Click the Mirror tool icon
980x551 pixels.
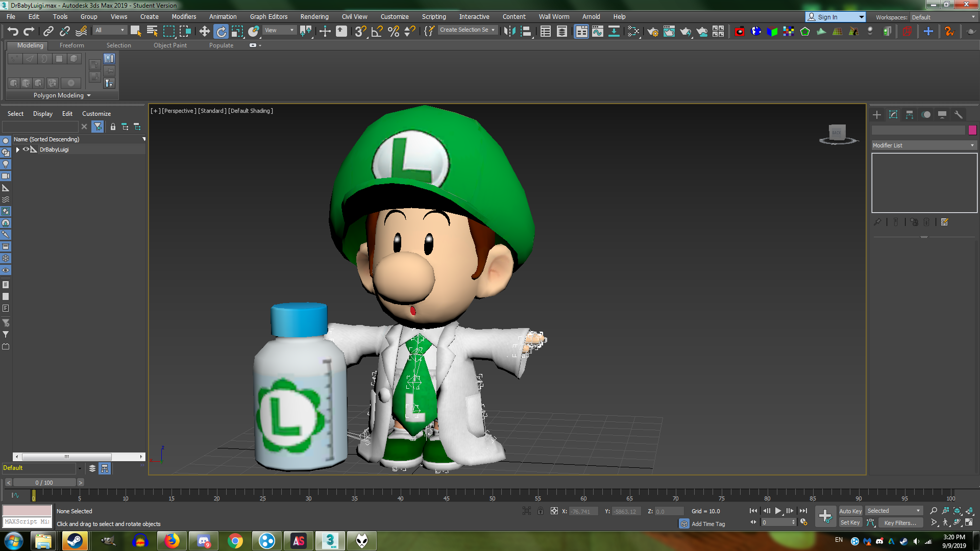click(x=509, y=31)
